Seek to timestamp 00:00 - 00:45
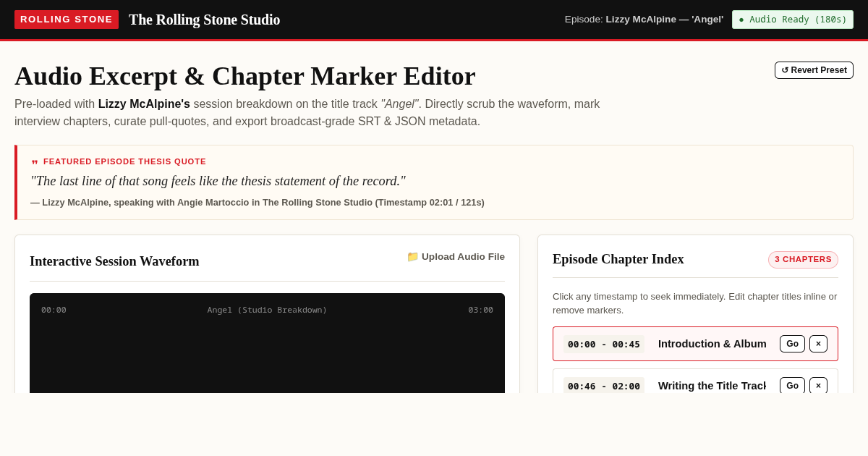 604,344
